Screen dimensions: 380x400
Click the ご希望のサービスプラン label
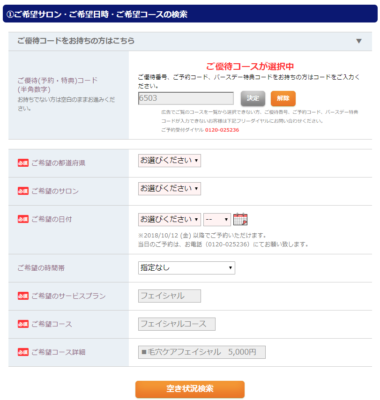pyautogui.click(x=68, y=296)
